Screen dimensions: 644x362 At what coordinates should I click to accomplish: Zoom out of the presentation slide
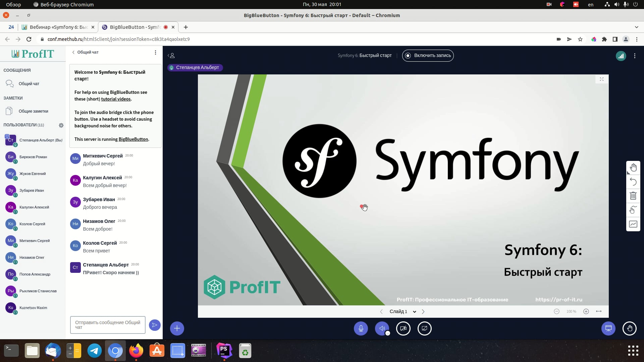coord(556,312)
